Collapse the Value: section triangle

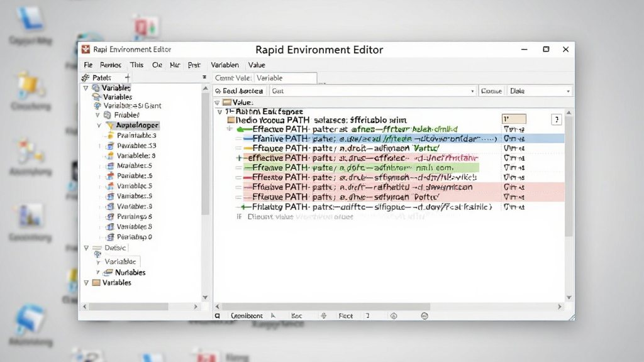pos(217,102)
